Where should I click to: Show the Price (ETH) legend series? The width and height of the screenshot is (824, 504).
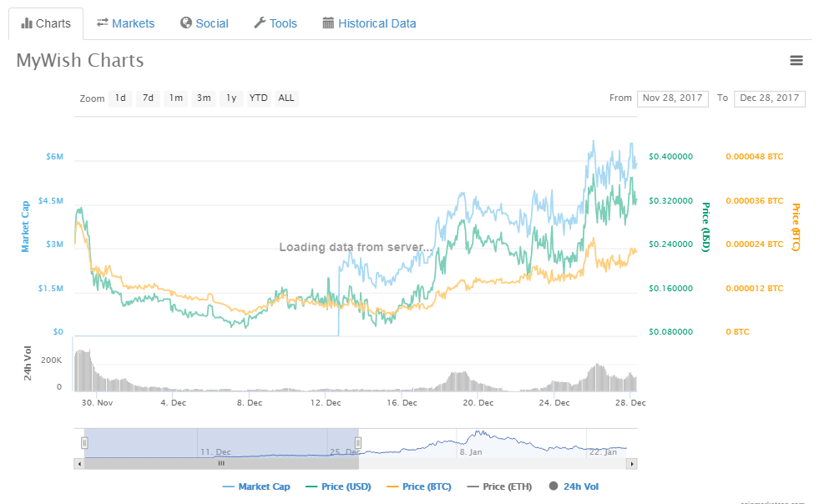point(499,486)
